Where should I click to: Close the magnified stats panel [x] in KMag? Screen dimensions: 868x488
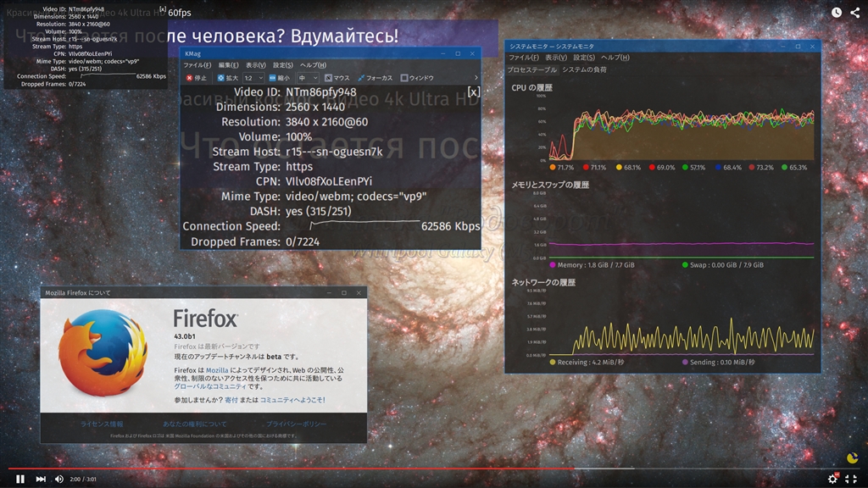(x=473, y=91)
